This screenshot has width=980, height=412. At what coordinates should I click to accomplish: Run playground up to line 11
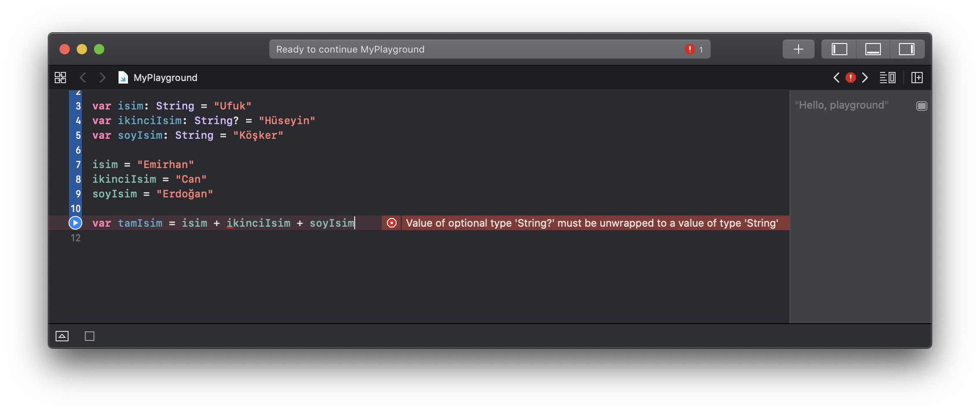click(x=75, y=223)
